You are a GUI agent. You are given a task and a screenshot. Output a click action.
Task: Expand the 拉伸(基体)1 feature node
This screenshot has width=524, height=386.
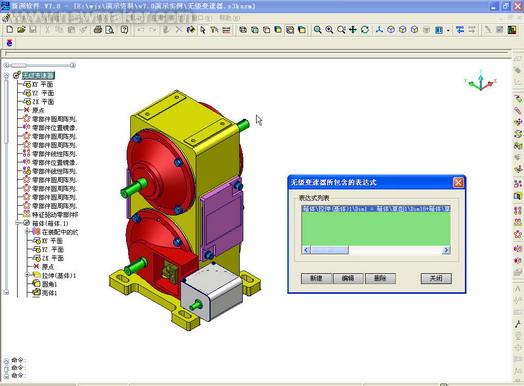coord(28,275)
